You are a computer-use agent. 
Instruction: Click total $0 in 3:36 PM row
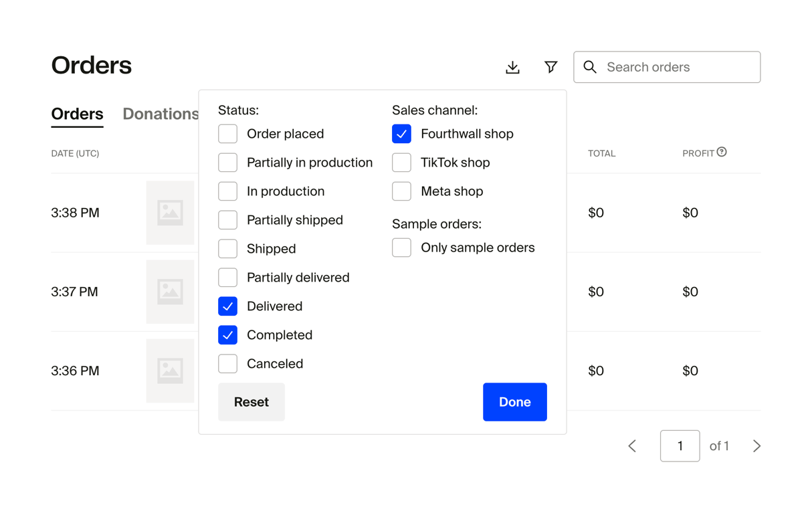(596, 371)
